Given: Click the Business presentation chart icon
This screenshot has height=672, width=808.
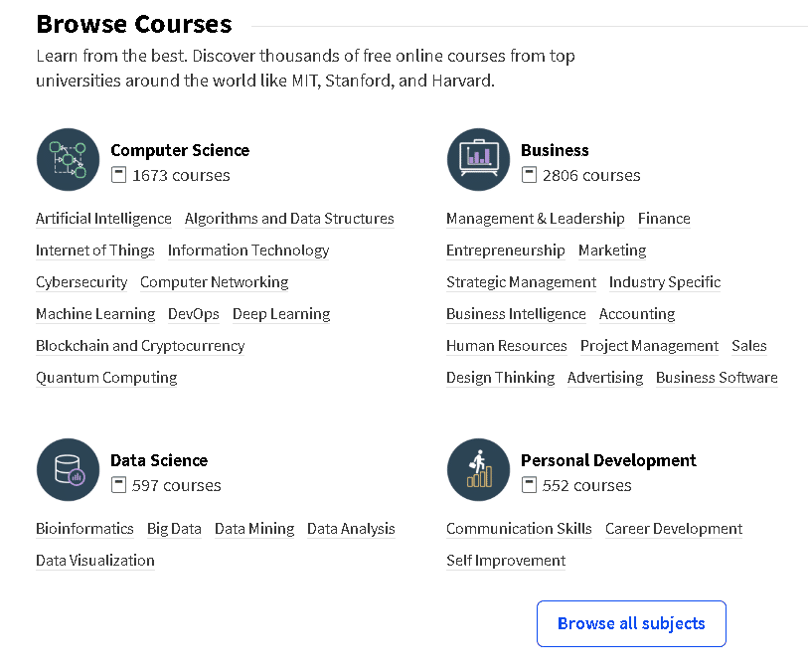Looking at the screenshot, I should (478, 159).
